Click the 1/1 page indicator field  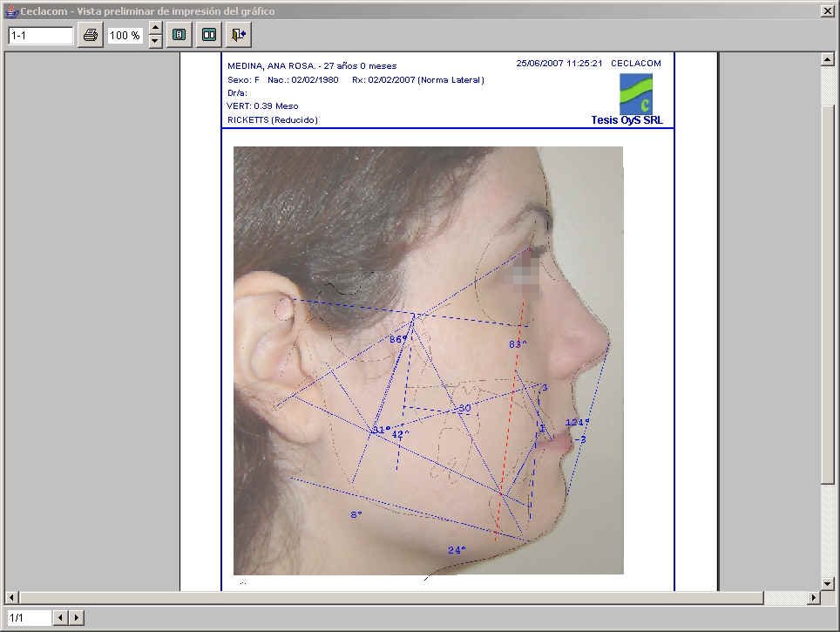(28, 618)
